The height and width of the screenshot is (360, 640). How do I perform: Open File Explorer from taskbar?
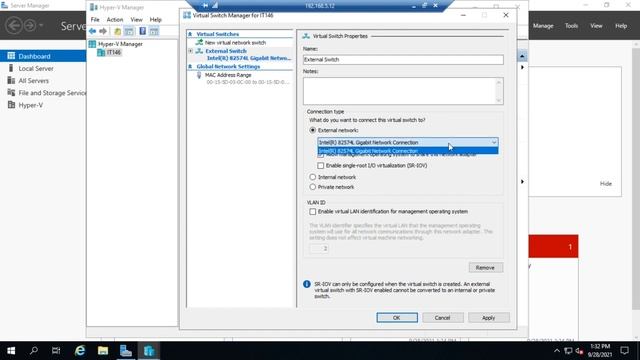tap(103, 351)
